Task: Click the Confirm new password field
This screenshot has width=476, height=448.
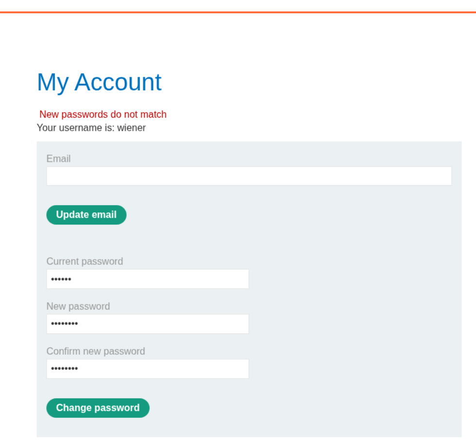Action: [148, 369]
